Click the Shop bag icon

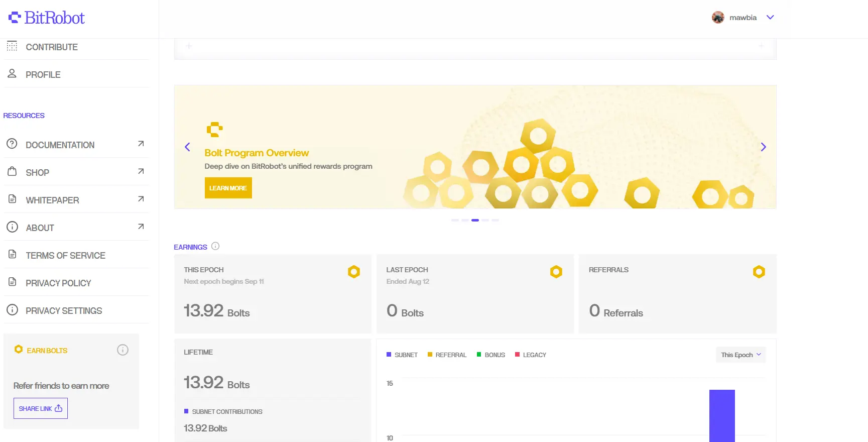(12, 172)
